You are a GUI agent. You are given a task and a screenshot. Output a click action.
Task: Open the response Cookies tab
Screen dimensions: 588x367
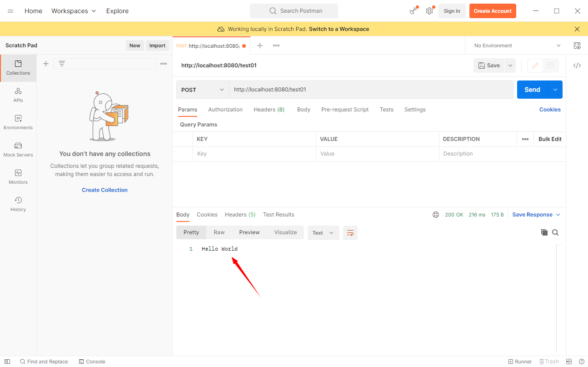point(207,215)
